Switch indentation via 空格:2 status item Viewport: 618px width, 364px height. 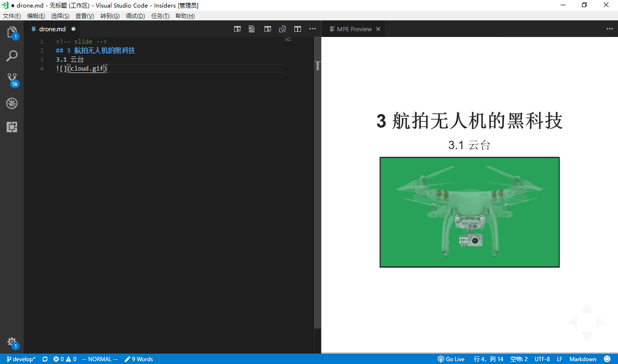click(518, 359)
